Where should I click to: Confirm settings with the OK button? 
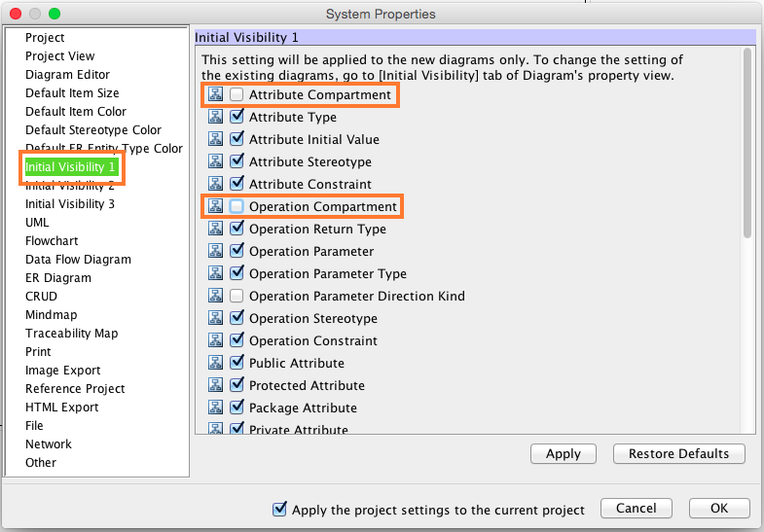[x=718, y=509]
